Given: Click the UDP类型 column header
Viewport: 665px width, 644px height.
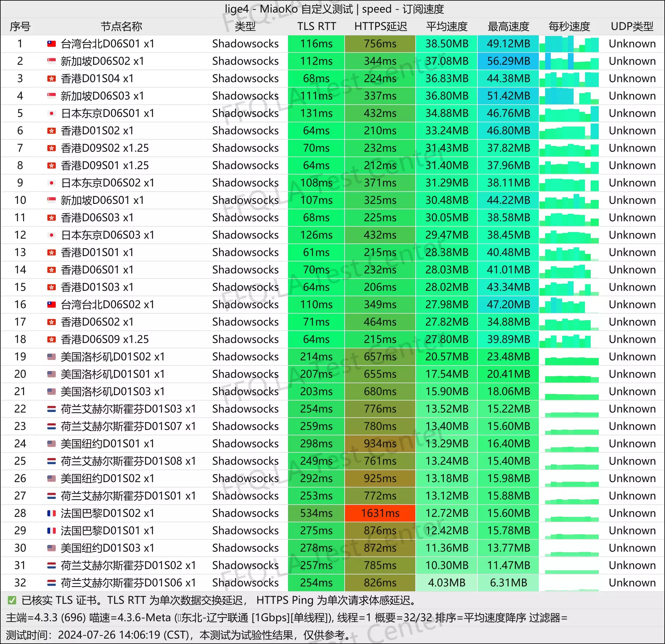Looking at the screenshot, I should point(632,26).
